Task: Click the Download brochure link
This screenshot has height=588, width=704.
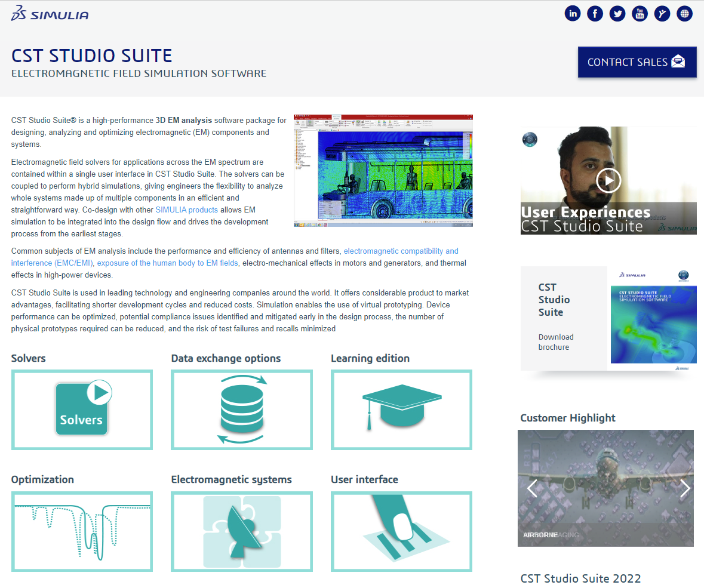Action: click(556, 341)
